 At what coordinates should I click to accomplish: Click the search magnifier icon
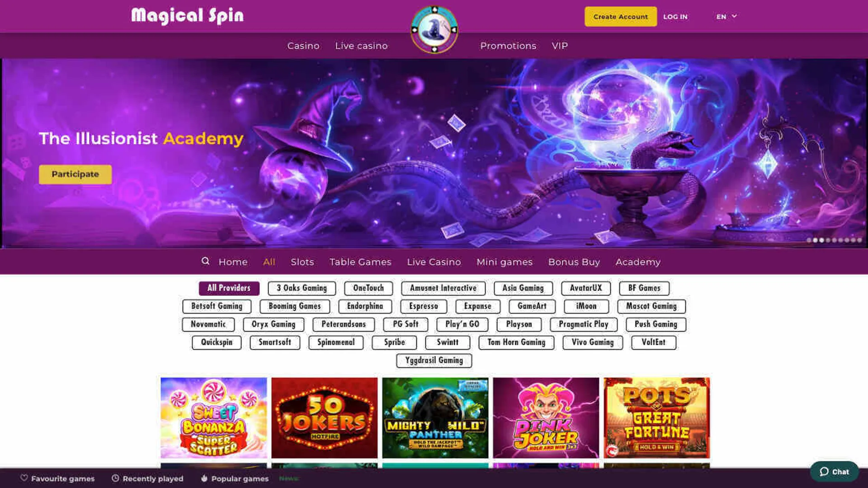(205, 261)
